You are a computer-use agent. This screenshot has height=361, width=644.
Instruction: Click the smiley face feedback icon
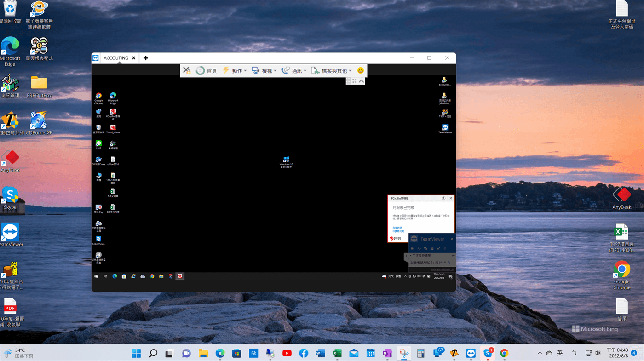coord(361,70)
